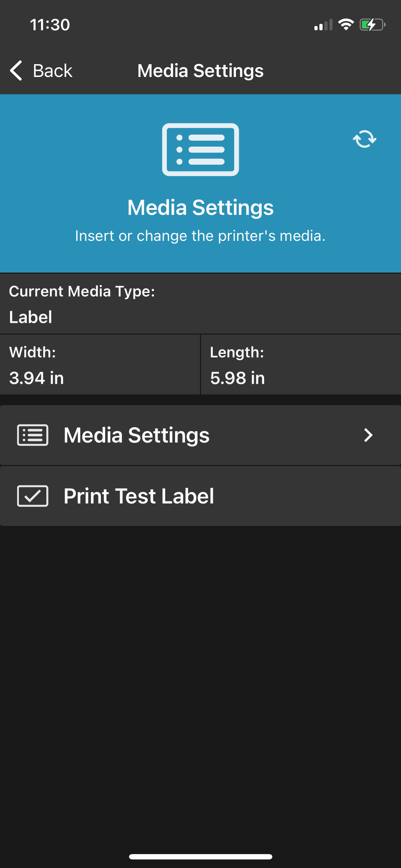Select the Print Test Label row
Image resolution: width=401 pixels, height=868 pixels.
point(200,496)
